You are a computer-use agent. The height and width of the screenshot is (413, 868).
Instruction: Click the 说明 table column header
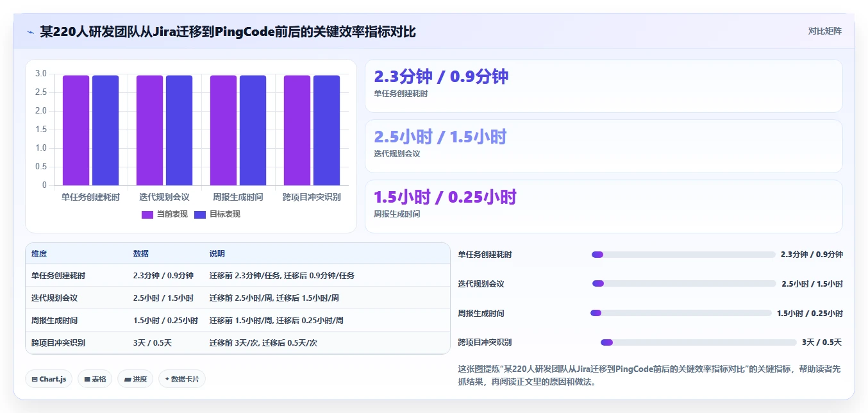click(217, 254)
